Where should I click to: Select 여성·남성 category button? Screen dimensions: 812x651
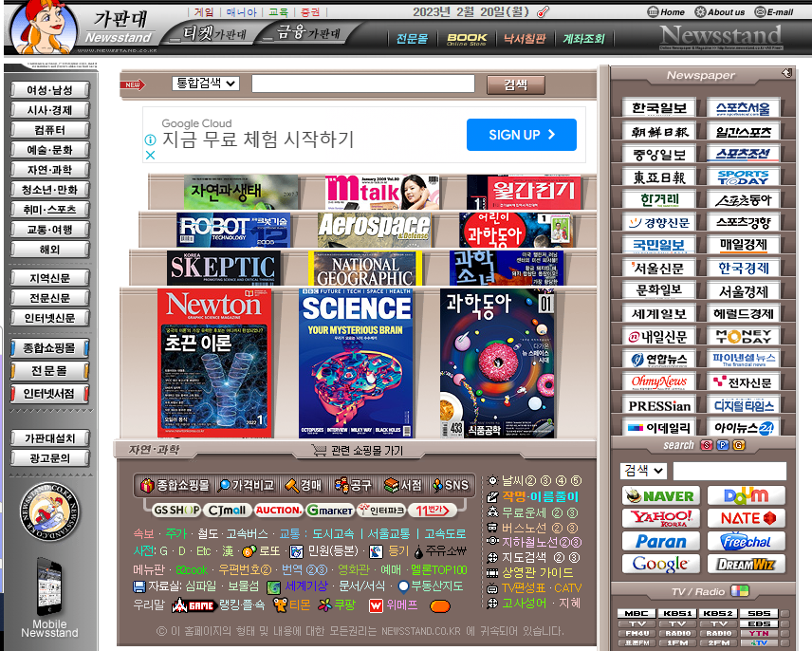pyautogui.click(x=49, y=90)
